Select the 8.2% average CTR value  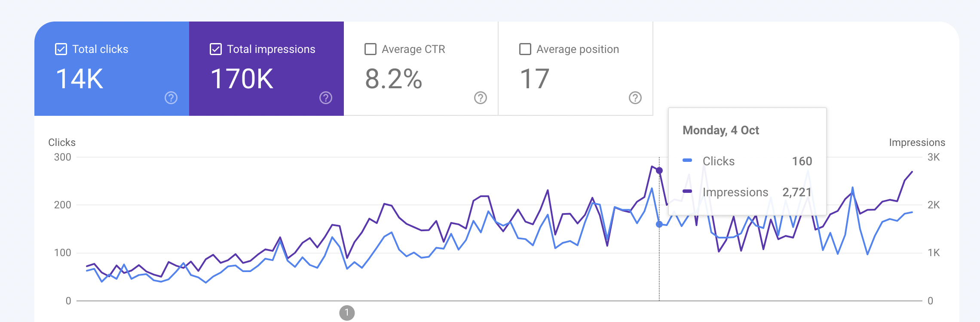(393, 79)
